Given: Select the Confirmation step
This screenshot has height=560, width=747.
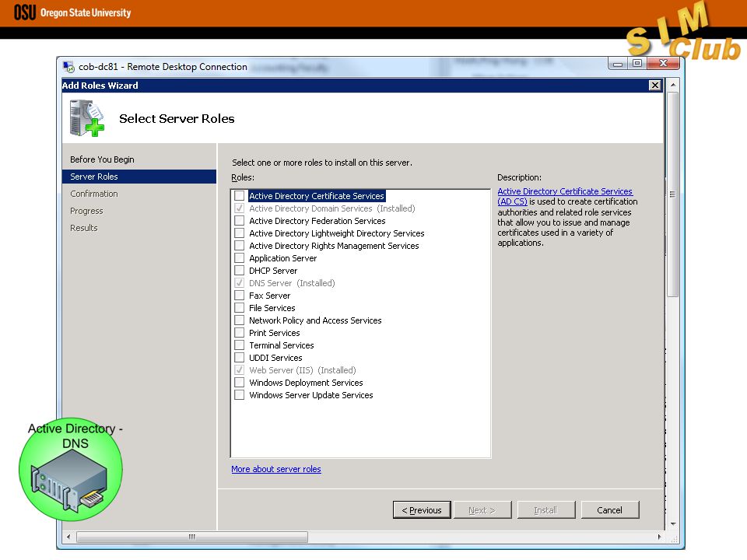Looking at the screenshot, I should pos(94,194).
